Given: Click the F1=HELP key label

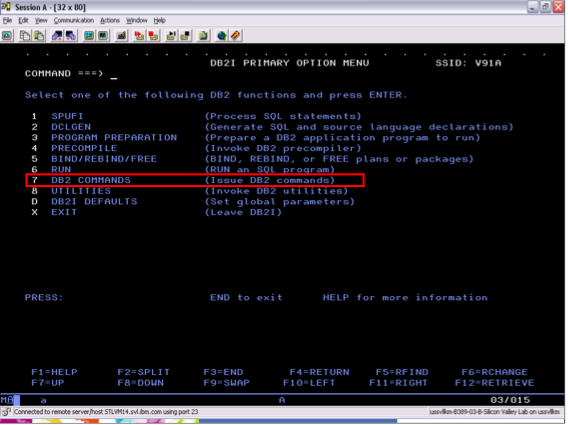Looking at the screenshot, I should click(54, 372).
